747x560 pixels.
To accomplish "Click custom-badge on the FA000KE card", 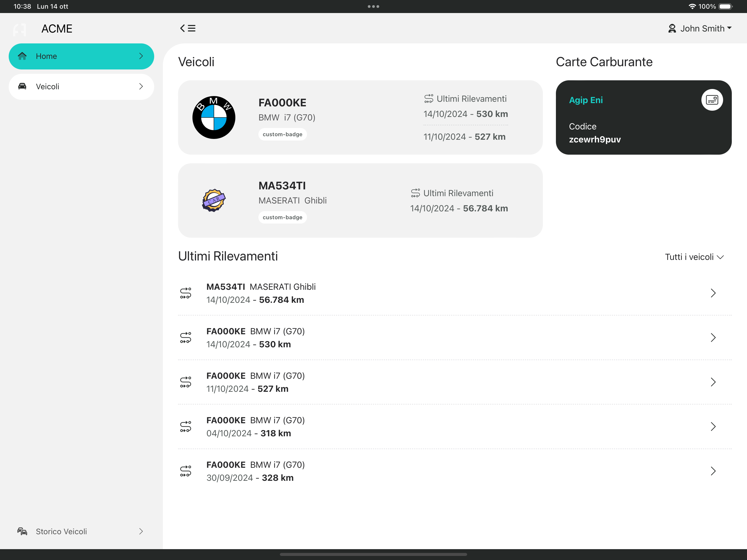I will pos(283,134).
